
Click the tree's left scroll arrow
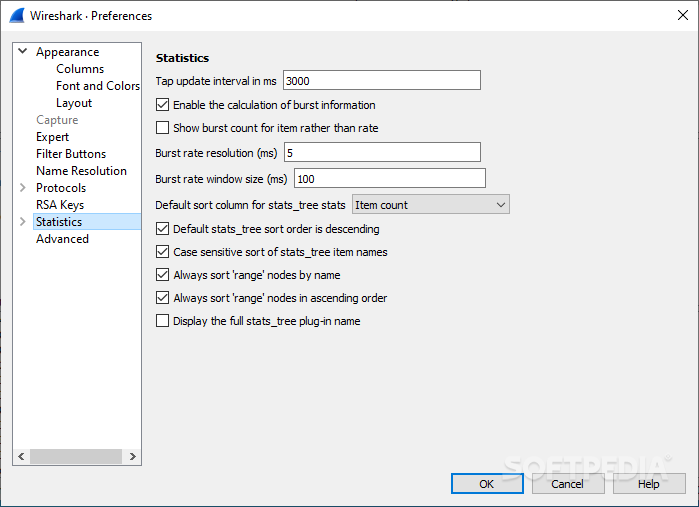(21, 456)
